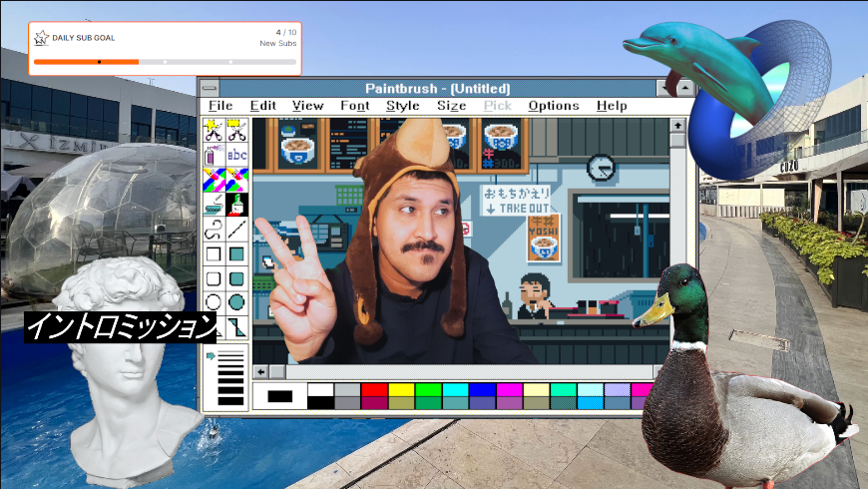Select the Filled Rounded Box tool
This screenshot has width=868, height=489.
(237, 277)
